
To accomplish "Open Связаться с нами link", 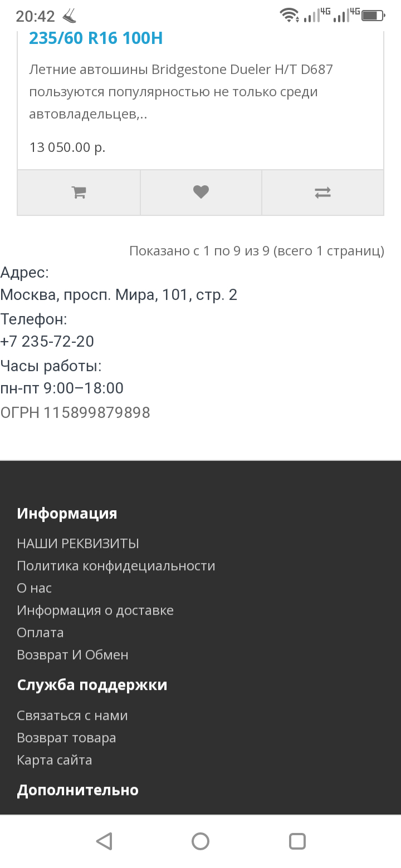I will pyautogui.click(x=72, y=716).
